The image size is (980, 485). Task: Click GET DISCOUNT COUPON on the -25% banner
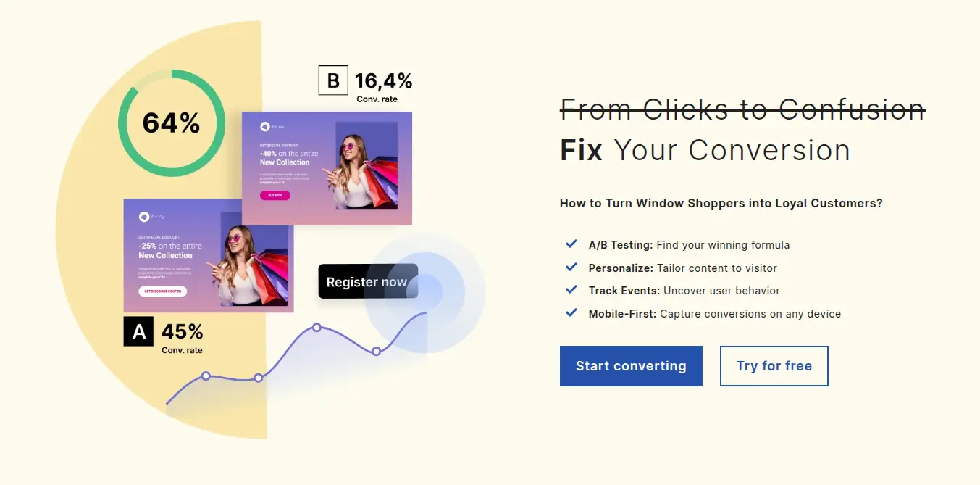(x=163, y=291)
